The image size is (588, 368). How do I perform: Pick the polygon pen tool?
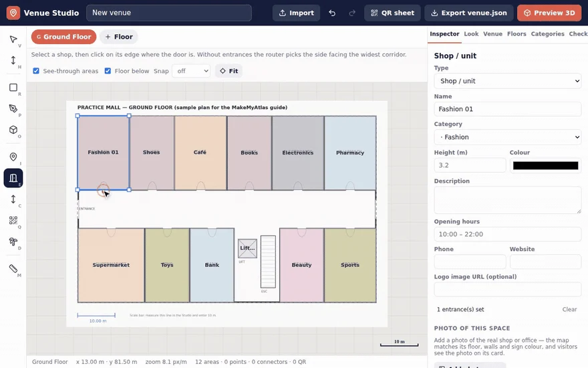pyautogui.click(x=13, y=108)
